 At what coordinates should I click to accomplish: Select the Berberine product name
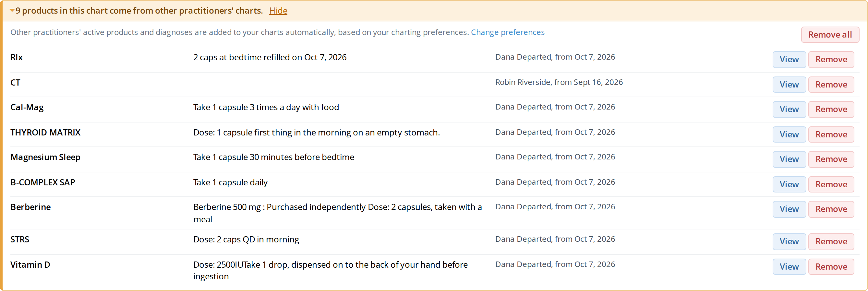(x=31, y=207)
